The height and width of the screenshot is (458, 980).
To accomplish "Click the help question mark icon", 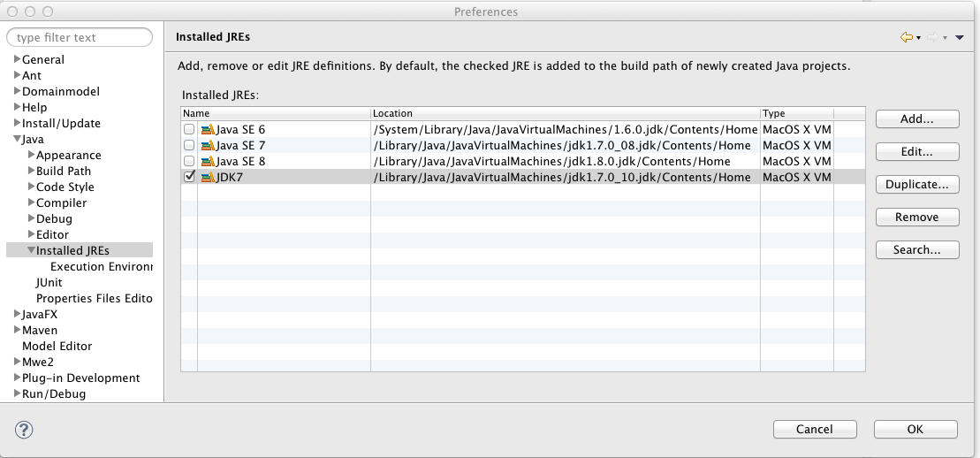I will tap(24, 430).
